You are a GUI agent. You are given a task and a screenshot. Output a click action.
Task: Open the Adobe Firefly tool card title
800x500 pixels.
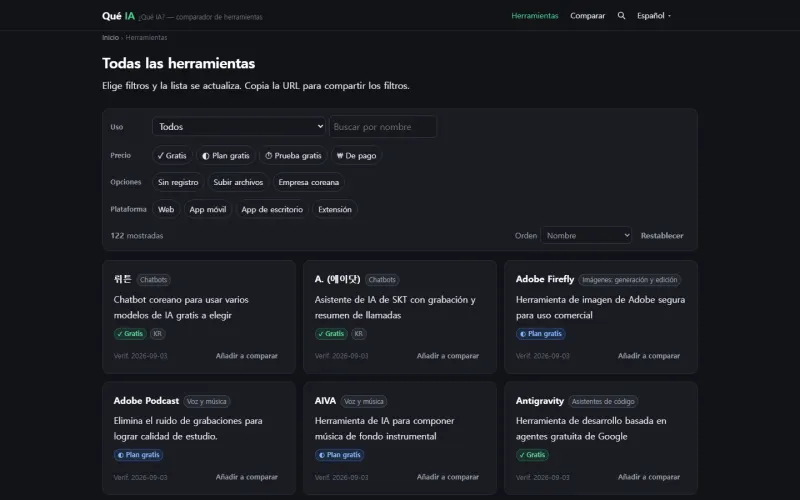tap(544, 279)
